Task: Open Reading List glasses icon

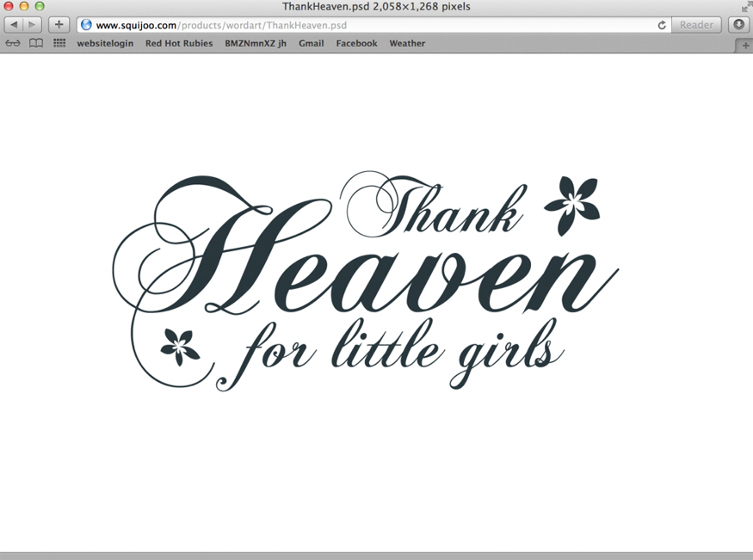Action: click(13, 43)
